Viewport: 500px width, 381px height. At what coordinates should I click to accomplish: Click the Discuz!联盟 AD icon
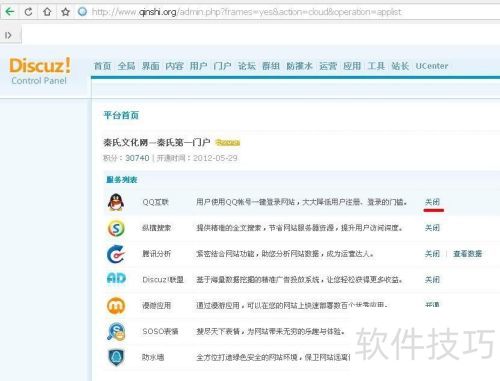116,279
